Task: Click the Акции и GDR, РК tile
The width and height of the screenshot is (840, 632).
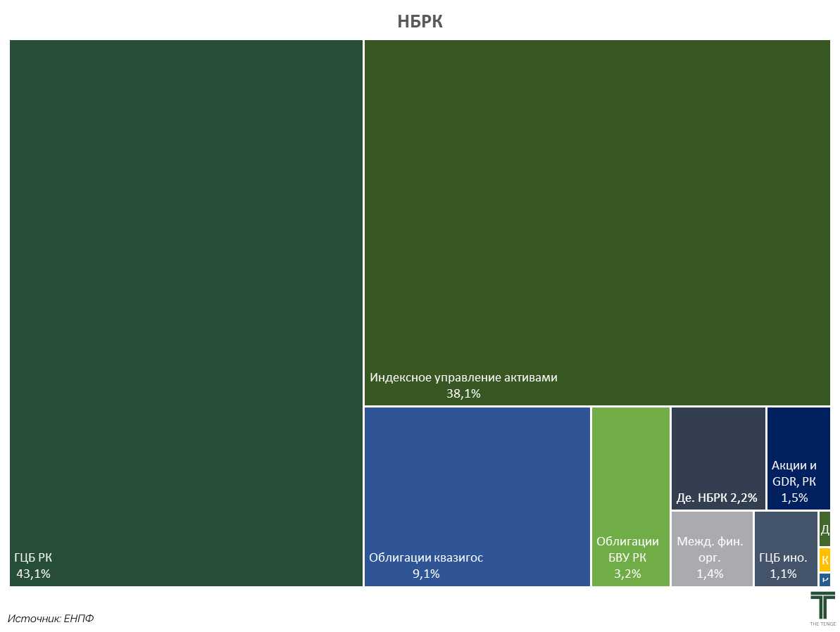Action: pyautogui.click(x=798, y=458)
